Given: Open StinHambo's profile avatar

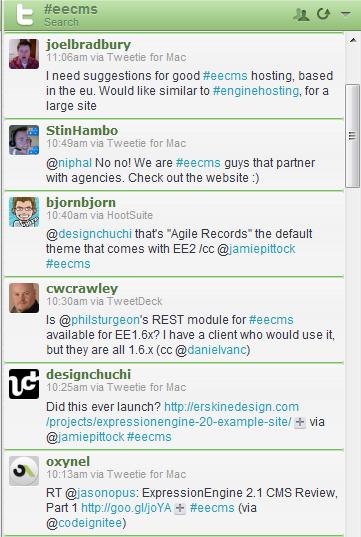Looking at the screenshot, I should [x=24, y=140].
